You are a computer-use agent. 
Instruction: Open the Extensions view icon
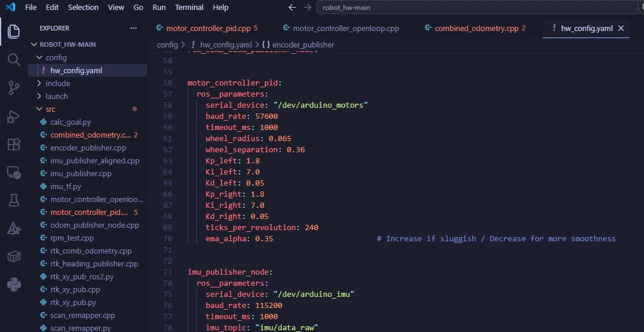coord(13,145)
